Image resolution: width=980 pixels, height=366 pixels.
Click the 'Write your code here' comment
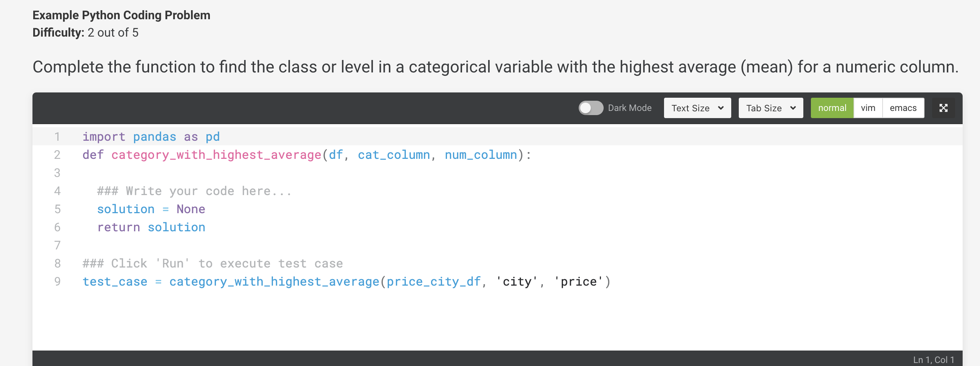pyautogui.click(x=194, y=191)
